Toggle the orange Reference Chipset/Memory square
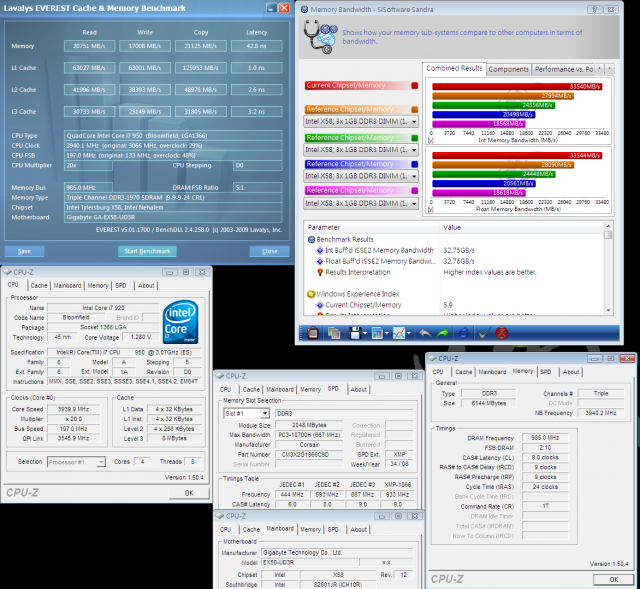This screenshot has height=589, width=640. 415,109
